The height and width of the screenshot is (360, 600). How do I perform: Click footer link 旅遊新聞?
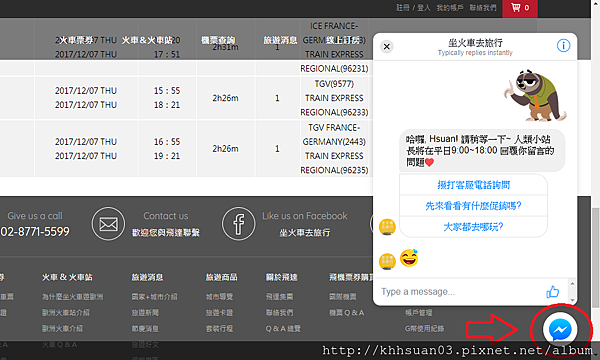point(145,313)
